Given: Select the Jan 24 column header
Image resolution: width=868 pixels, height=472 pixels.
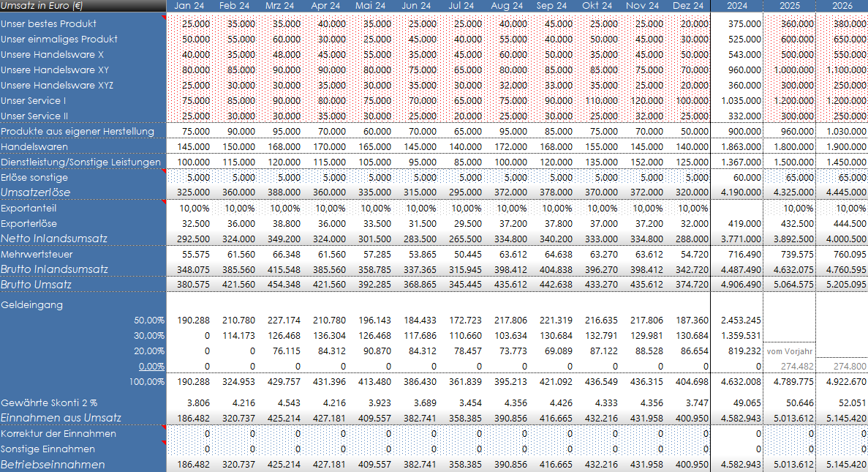Looking at the screenshot, I should [189, 6].
